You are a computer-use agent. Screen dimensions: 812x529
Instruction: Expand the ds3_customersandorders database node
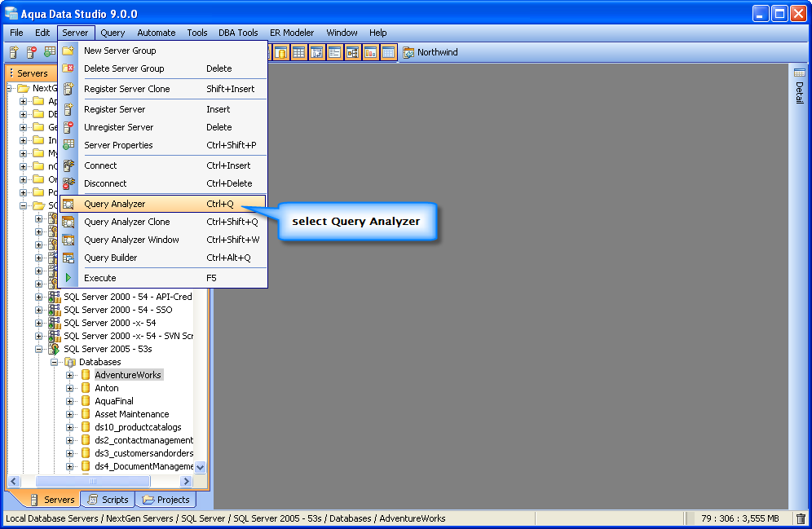(70, 453)
